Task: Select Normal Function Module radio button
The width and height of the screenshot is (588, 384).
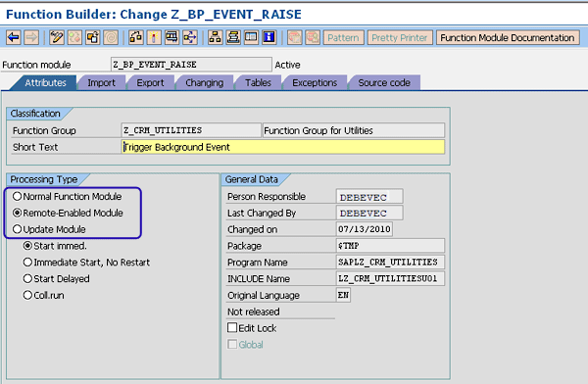Action: (x=17, y=196)
